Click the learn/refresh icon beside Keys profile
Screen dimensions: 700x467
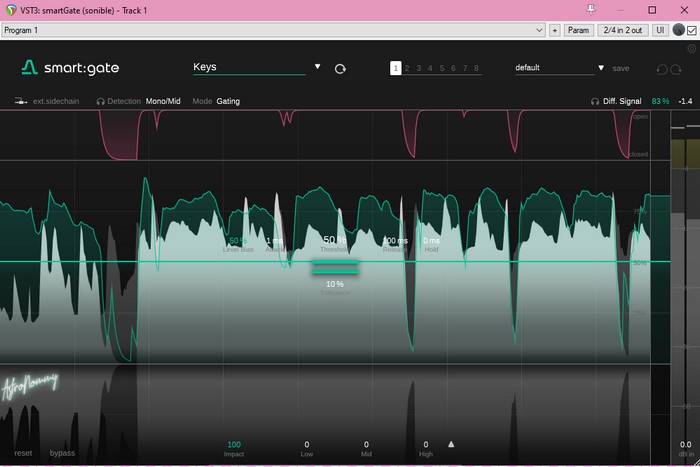(340, 69)
